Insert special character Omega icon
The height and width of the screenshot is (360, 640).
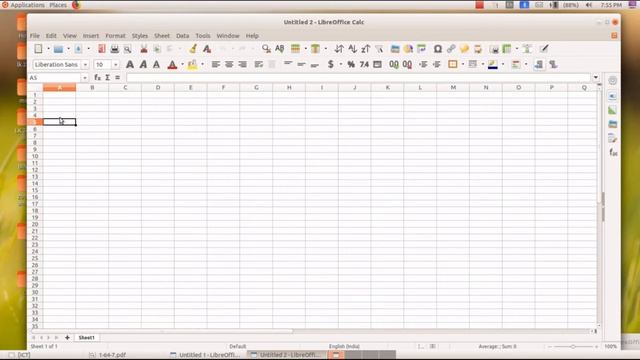coord(438,49)
